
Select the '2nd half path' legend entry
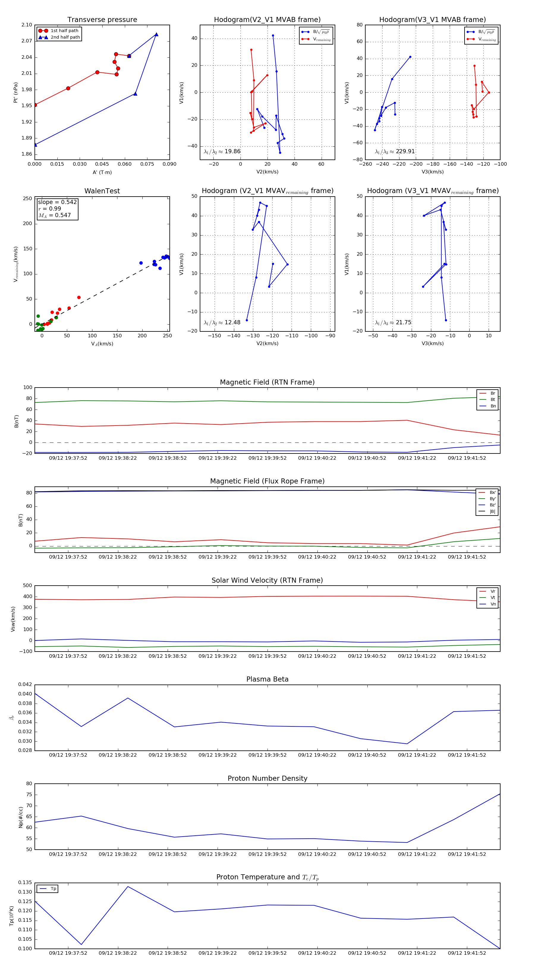59,37
